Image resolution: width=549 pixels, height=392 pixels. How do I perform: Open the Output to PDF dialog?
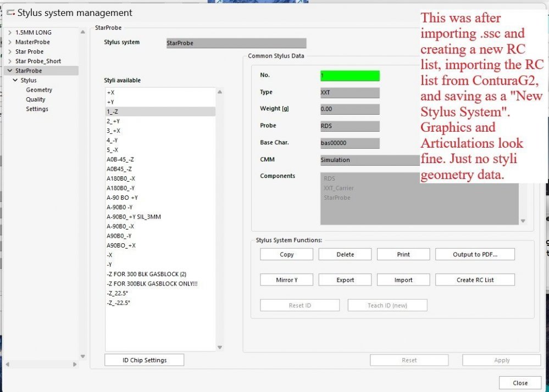click(x=475, y=254)
